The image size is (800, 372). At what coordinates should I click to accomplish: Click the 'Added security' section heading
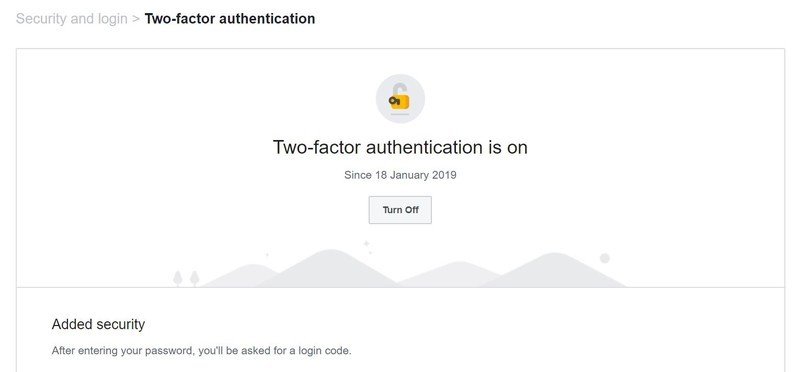98,324
